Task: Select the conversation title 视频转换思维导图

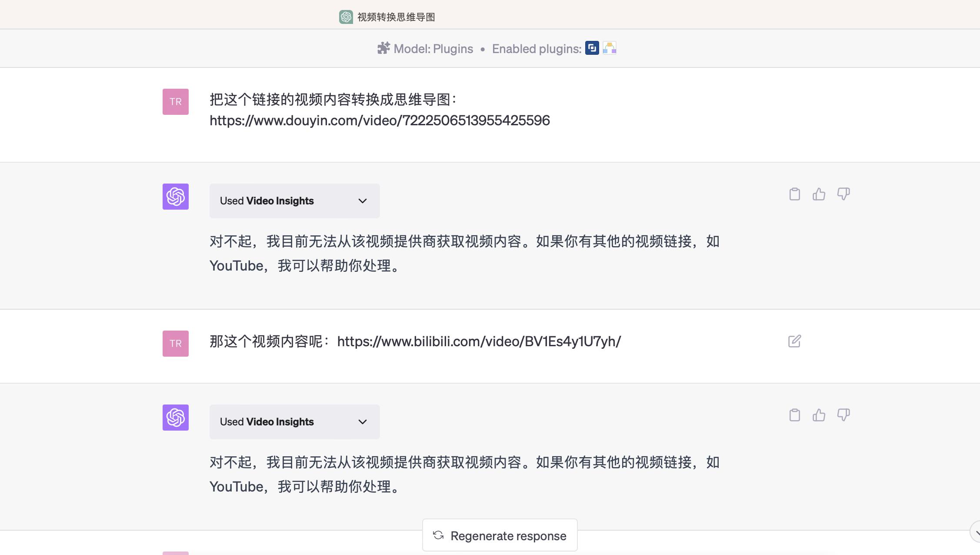Action: 395,17
